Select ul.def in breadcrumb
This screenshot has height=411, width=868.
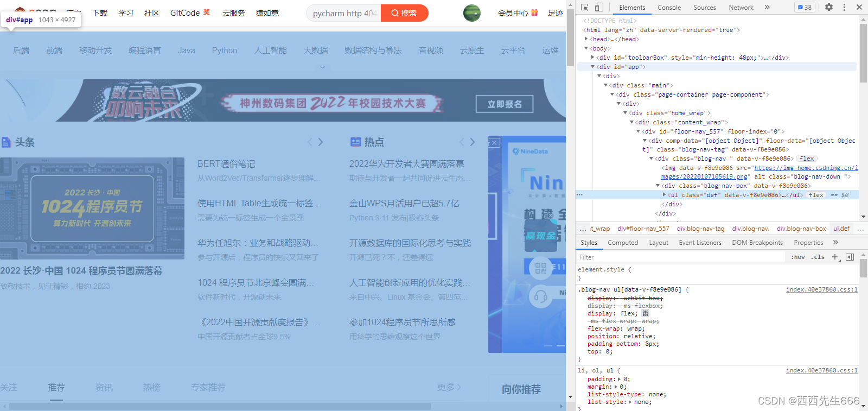pos(841,229)
